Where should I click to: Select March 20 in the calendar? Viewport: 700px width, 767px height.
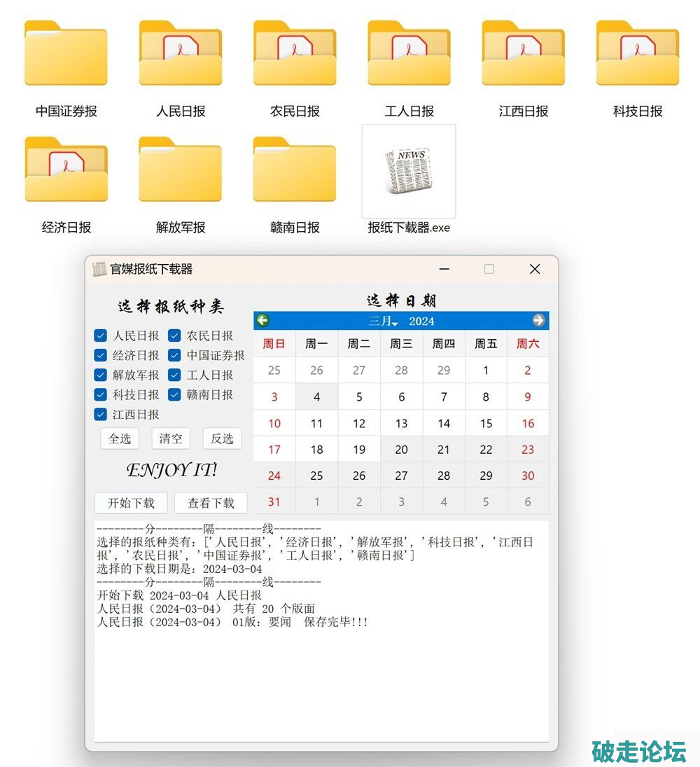401,450
